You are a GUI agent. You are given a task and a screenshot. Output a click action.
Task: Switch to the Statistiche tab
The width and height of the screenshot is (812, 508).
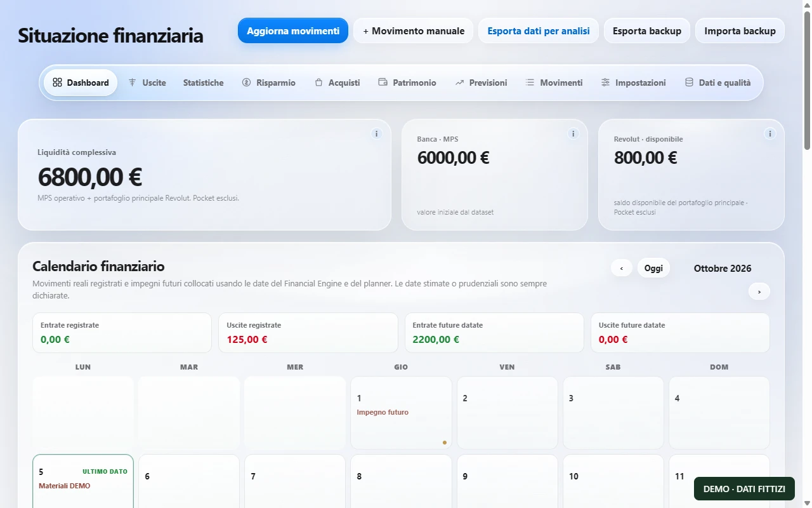(x=204, y=83)
